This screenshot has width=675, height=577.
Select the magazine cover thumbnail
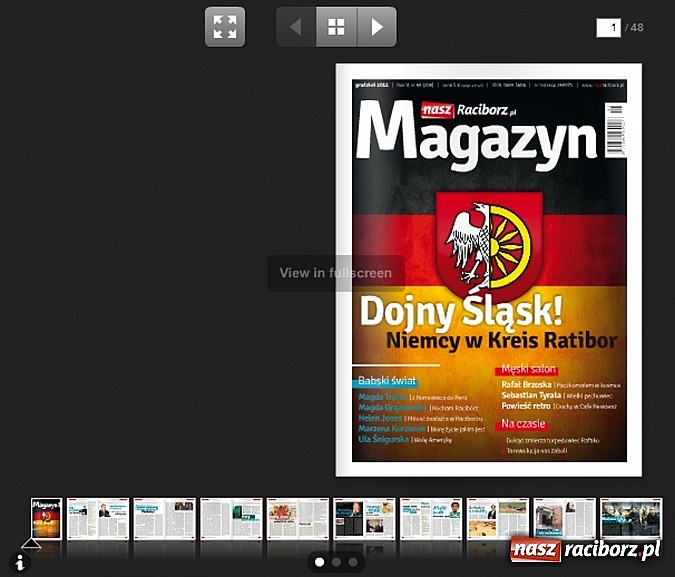point(46,519)
